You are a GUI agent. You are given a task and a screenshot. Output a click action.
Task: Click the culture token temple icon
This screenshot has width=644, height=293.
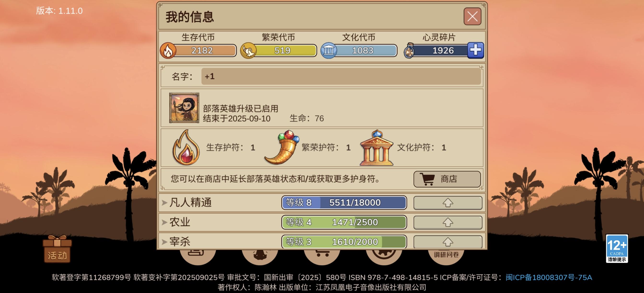coord(328,51)
